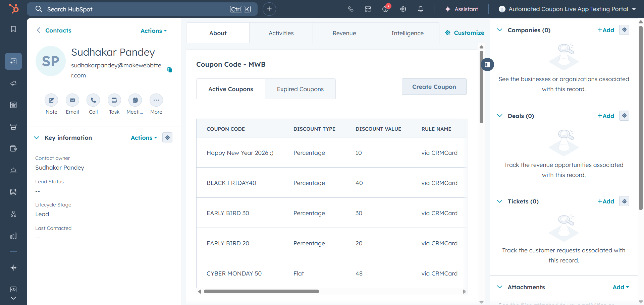Viewport: 644px width, 305px height.
Task: Open the Actions dropdown beside Contacts
Action: pos(153,31)
